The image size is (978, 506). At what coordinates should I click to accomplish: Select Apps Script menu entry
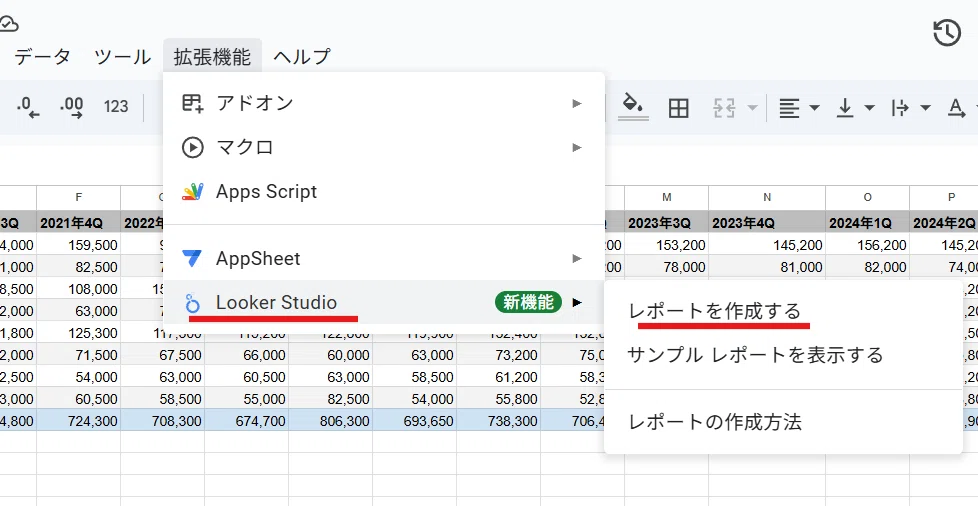tap(384, 192)
